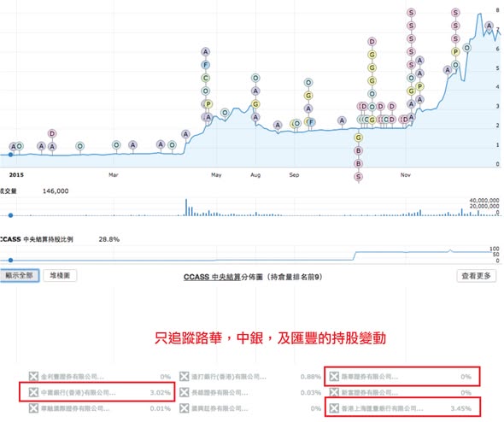Click the S marker below the date axis

point(359,177)
